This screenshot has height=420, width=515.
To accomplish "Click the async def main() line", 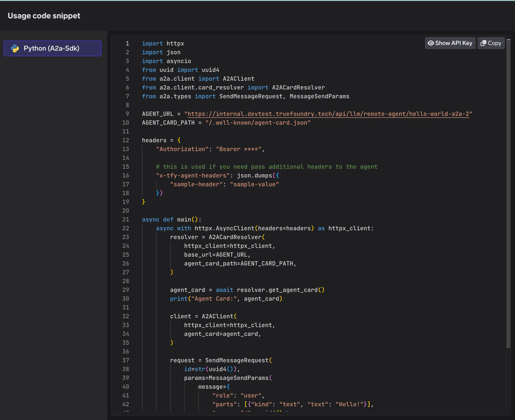I will coord(171,219).
